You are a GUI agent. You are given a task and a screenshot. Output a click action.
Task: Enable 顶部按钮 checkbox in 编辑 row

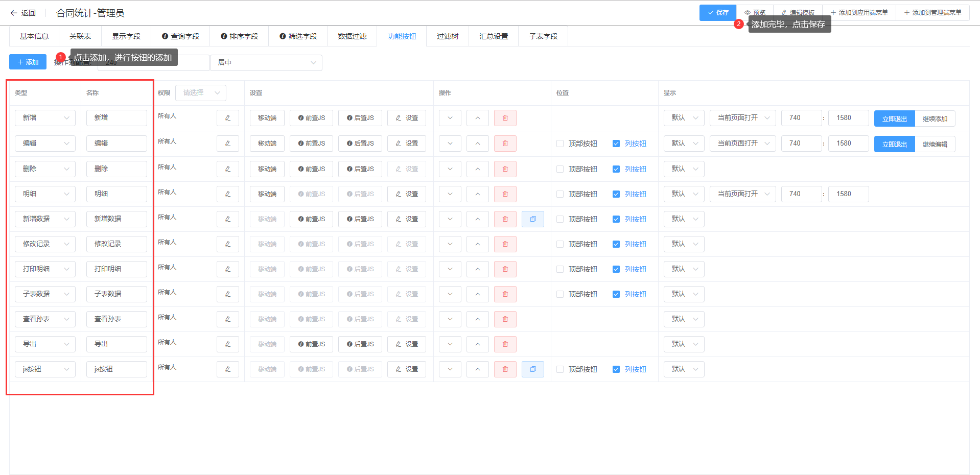[560, 144]
